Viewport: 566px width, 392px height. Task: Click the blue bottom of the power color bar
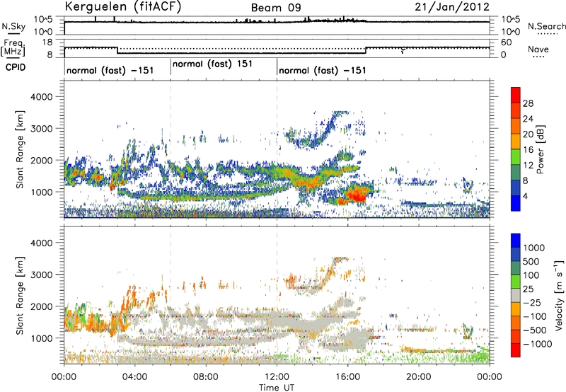coord(516,204)
